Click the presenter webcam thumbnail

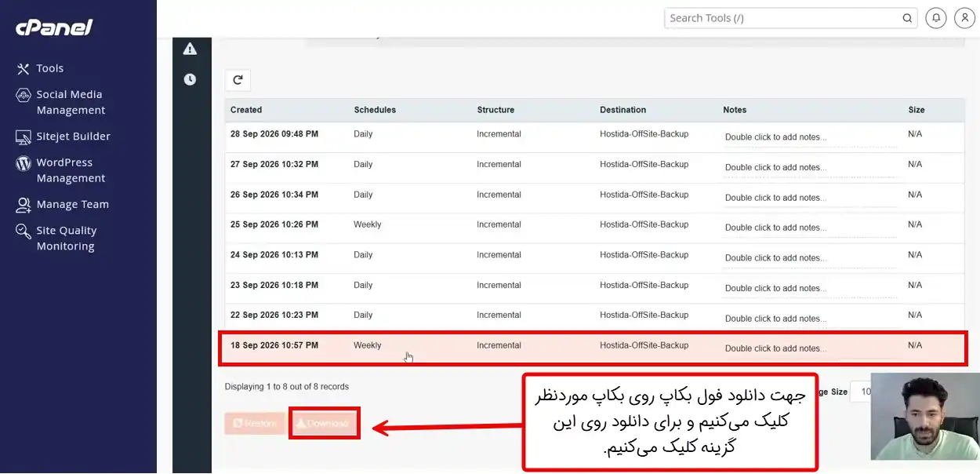[x=925, y=417]
